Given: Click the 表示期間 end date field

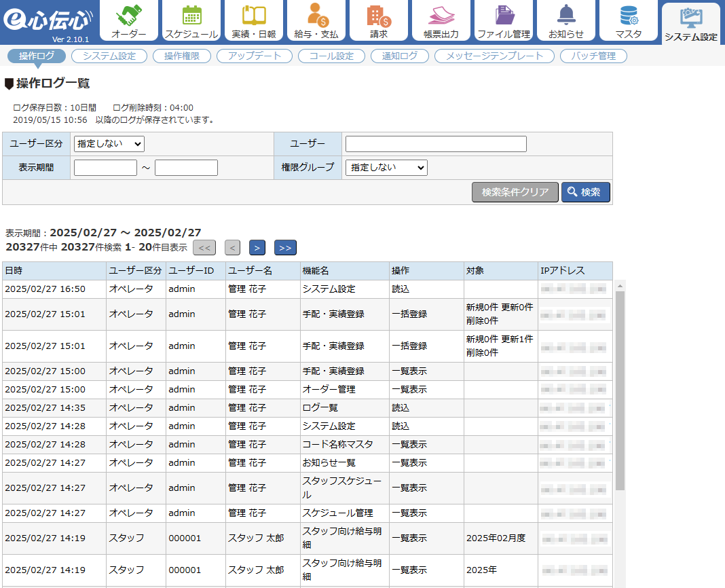Looking at the screenshot, I should click(186, 168).
